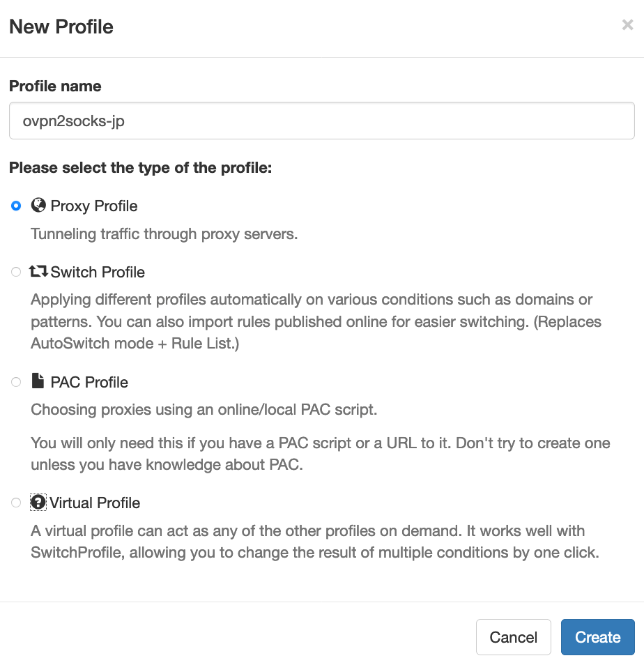Click the "Proxy Profile" label text
The image size is (644, 665).
[94, 206]
